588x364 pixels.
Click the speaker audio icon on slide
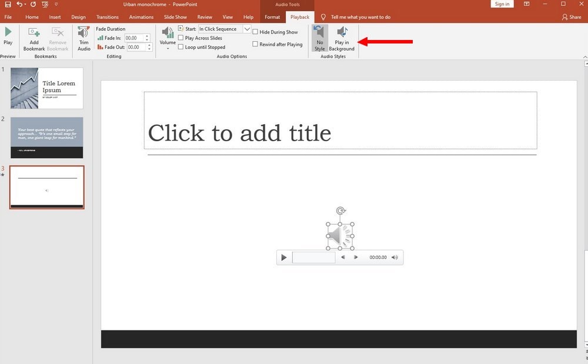[x=340, y=236]
